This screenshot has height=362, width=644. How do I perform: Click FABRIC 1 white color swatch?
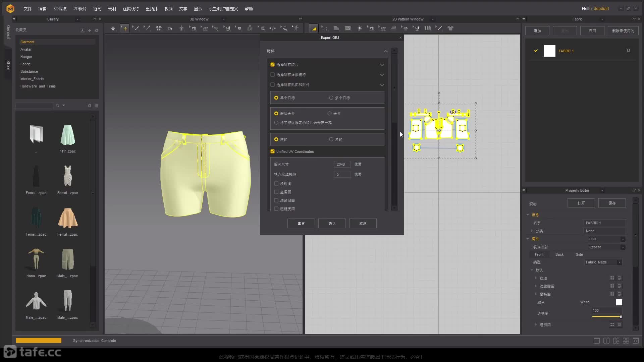(x=549, y=51)
